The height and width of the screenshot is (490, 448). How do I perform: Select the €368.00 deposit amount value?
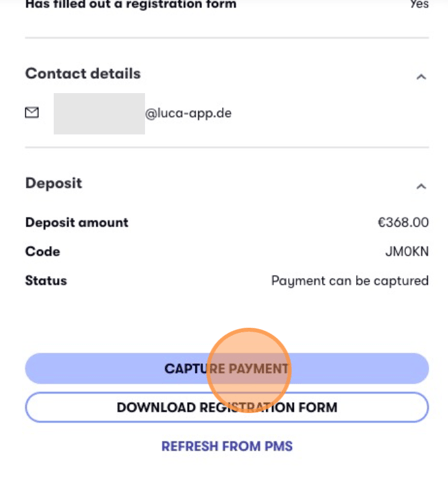click(403, 222)
